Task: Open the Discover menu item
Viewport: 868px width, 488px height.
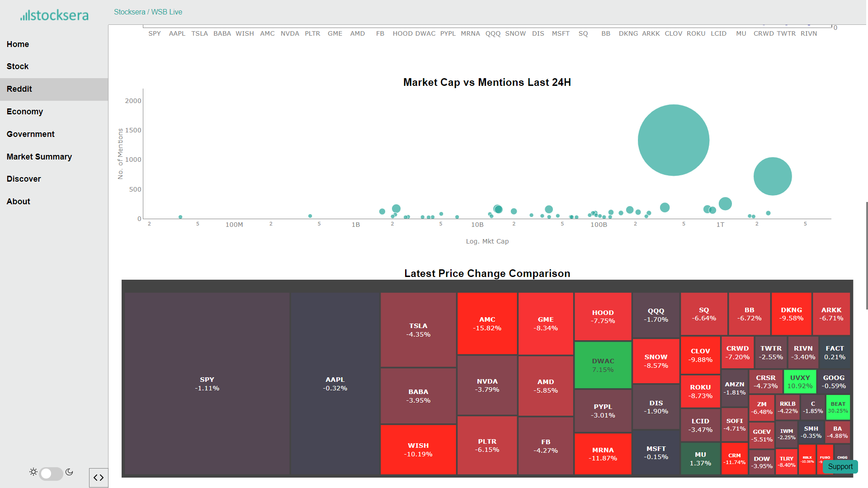Action: click(24, 179)
